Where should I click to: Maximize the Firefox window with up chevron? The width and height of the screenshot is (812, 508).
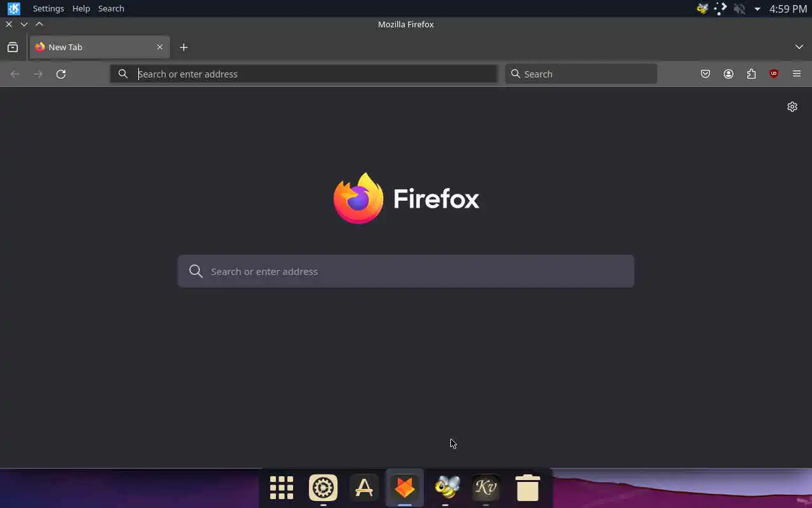(x=39, y=24)
